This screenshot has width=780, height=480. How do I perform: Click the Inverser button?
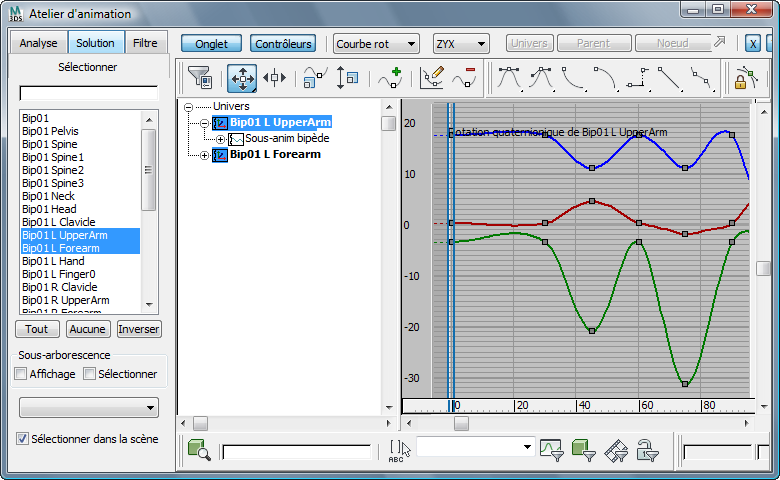(139, 329)
